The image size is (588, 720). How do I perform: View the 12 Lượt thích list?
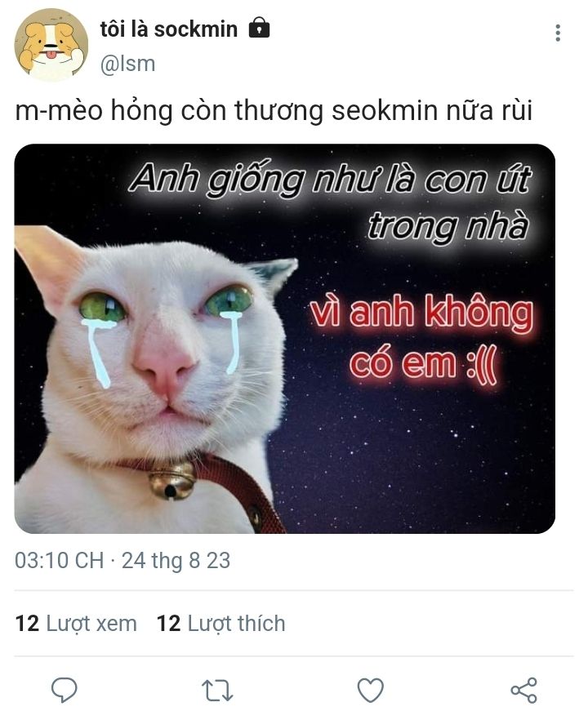pyautogui.click(x=221, y=623)
